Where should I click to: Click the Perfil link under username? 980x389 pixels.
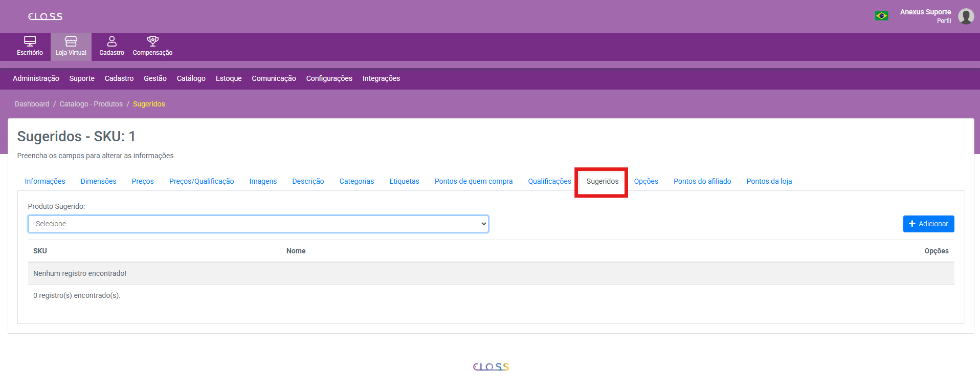[x=944, y=21]
